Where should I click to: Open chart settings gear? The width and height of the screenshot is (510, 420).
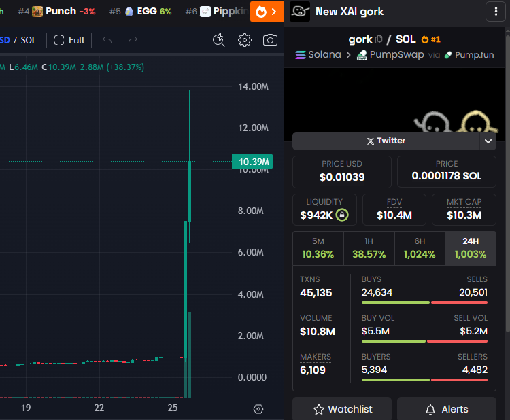point(245,40)
